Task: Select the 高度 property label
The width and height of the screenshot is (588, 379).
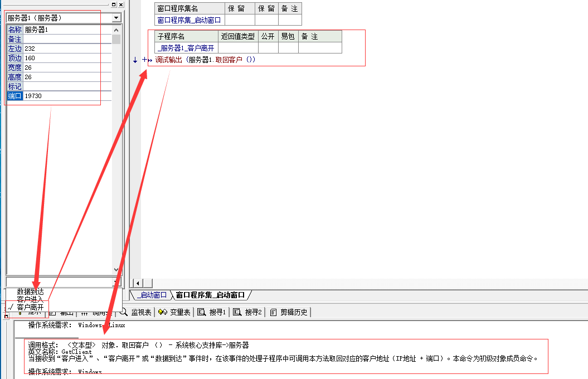Action: [15, 77]
